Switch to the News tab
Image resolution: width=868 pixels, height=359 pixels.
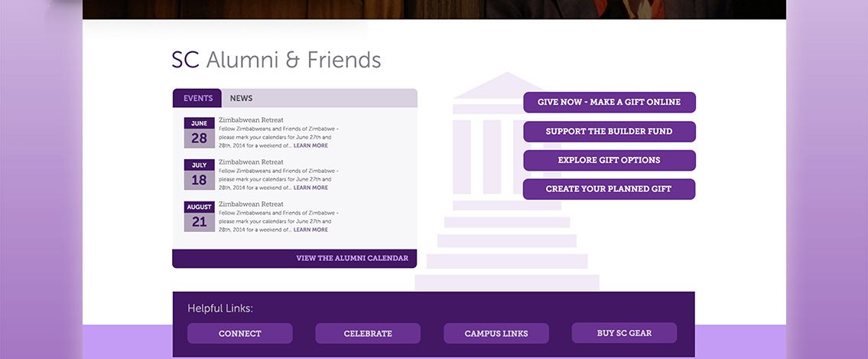(242, 98)
